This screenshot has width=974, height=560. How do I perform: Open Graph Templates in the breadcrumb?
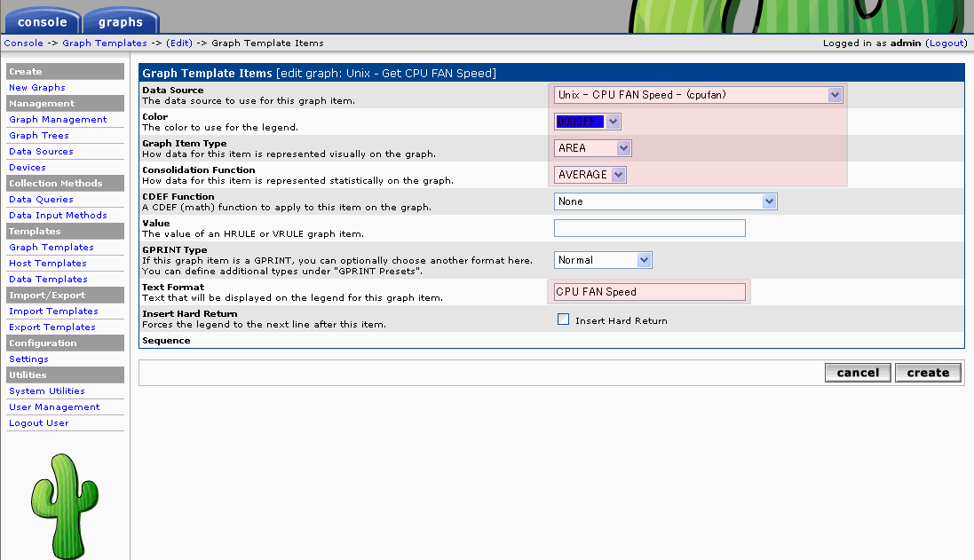pos(105,43)
